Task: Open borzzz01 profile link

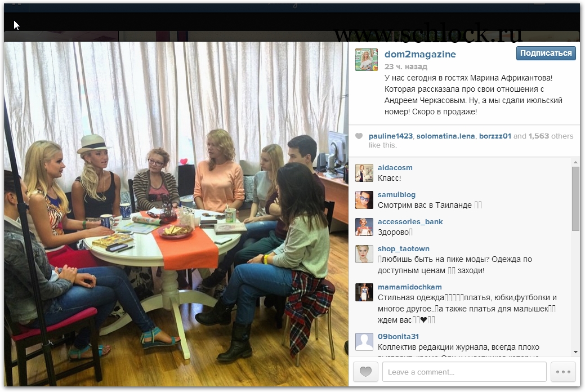Action: pos(495,136)
